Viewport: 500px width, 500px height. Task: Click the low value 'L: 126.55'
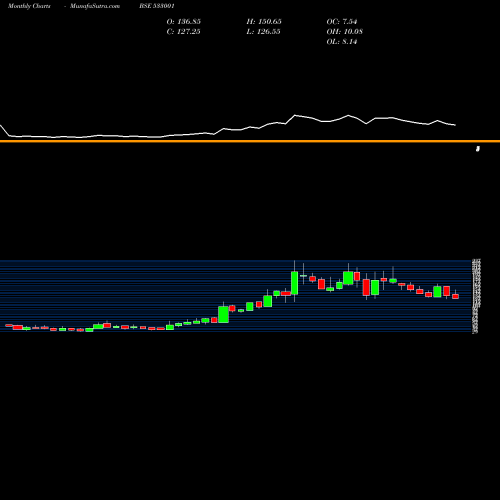tap(263, 32)
